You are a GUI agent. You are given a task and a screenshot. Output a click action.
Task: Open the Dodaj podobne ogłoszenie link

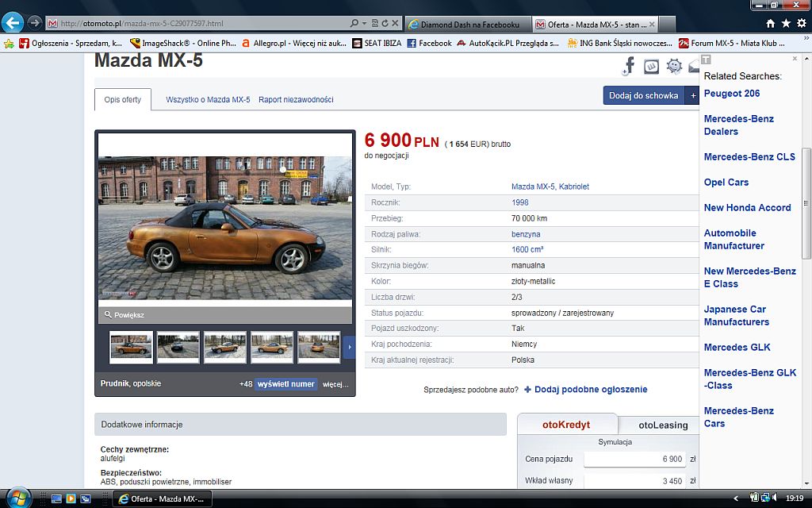[590, 389]
